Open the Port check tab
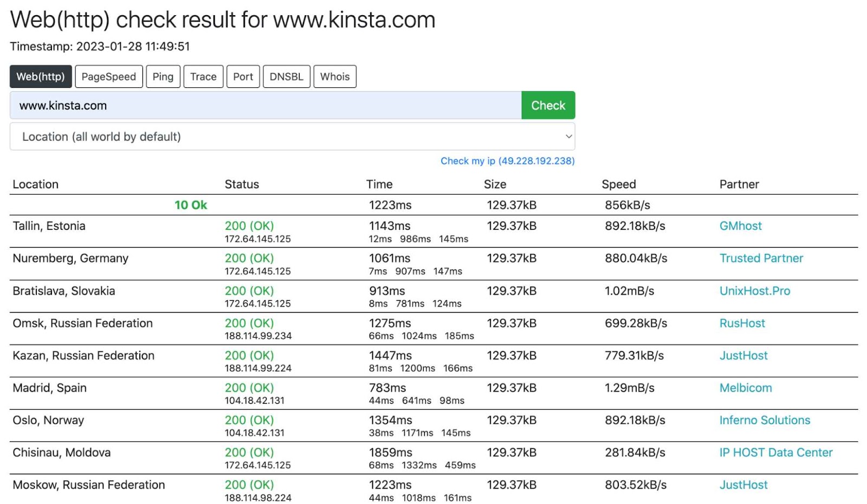The height and width of the screenshot is (504, 867). point(243,76)
